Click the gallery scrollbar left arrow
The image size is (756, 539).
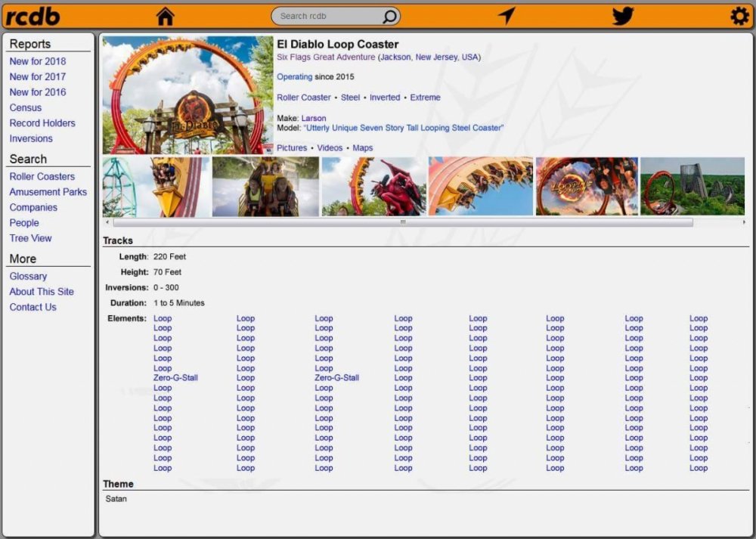(107, 222)
